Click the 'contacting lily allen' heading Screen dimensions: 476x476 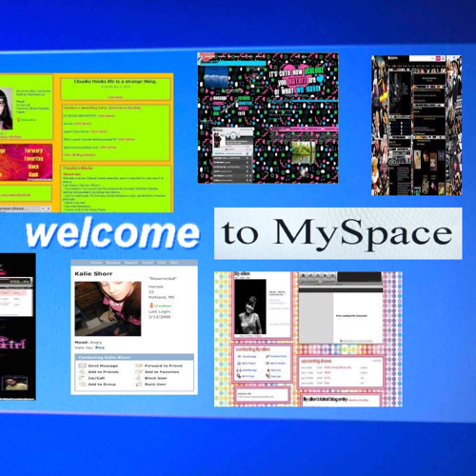253,349
